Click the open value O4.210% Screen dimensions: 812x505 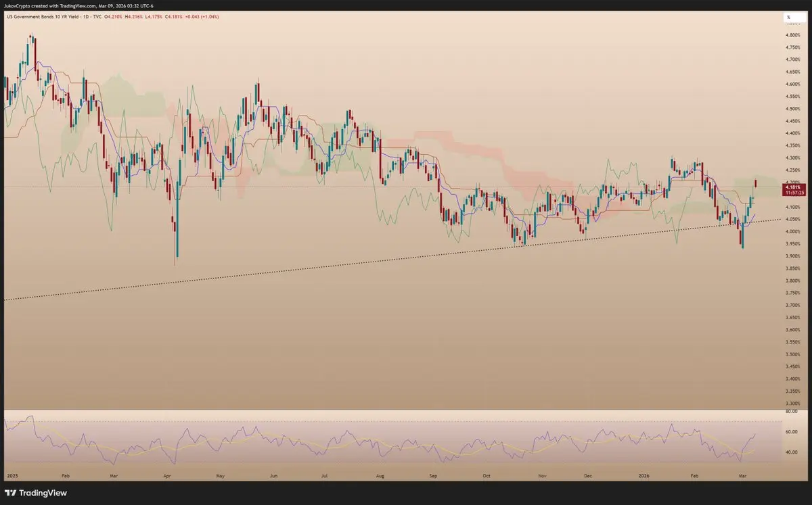click(113, 16)
